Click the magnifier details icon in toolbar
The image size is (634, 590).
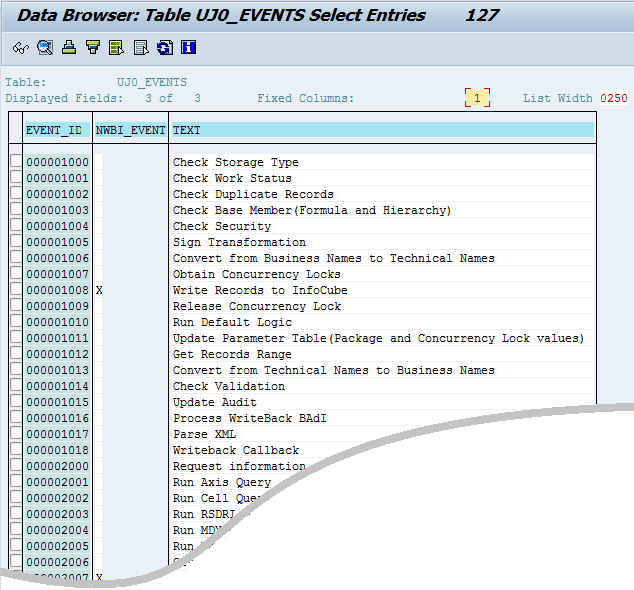coord(44,47)
